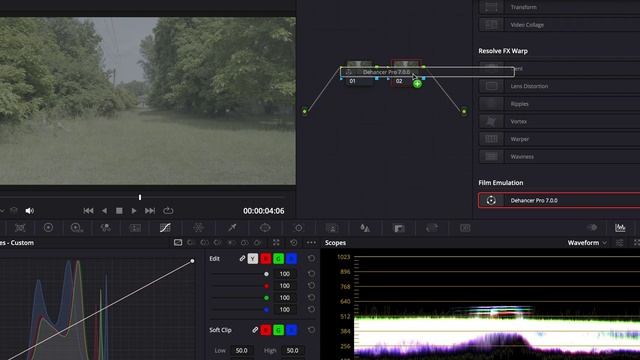Select the Ripples effect
The image size is (640, 360).
coord(559,104)
